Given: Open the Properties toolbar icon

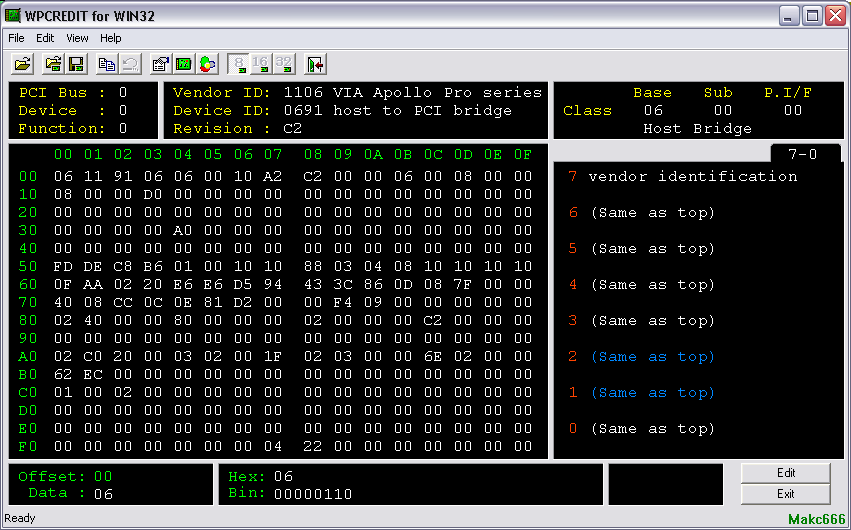Looking at the screenshot, I should pos(160,64).
